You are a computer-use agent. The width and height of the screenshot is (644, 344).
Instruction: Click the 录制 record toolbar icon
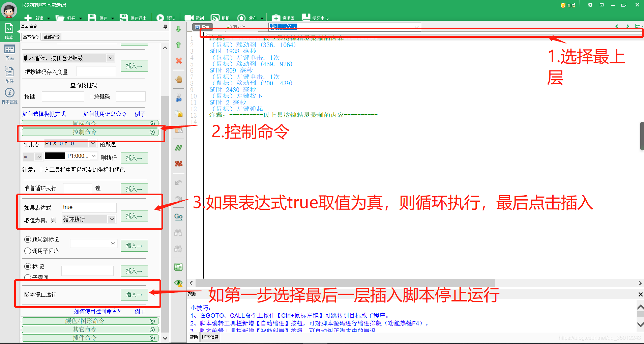point(194,18)
